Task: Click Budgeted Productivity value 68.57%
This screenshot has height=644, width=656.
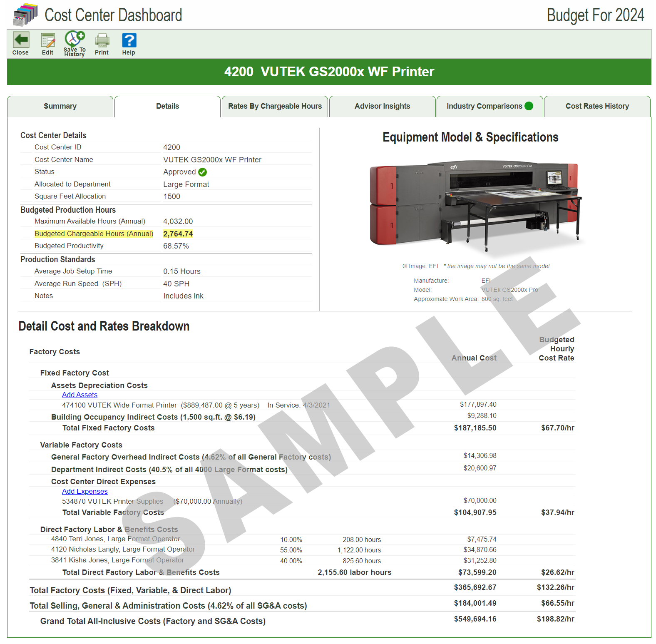Action: pyautogui.click(x=176, y=246)
